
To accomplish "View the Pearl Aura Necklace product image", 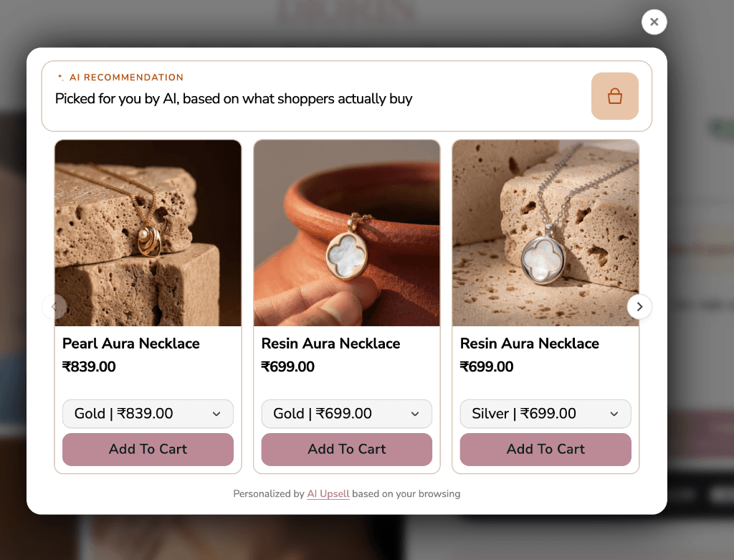I will 148,233.
